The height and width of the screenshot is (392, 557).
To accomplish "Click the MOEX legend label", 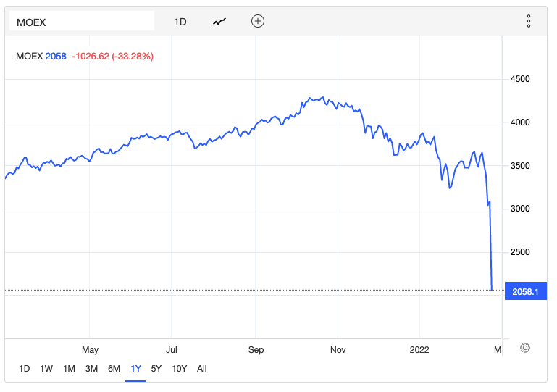I will pyautogui.click(x=29, y=56).
